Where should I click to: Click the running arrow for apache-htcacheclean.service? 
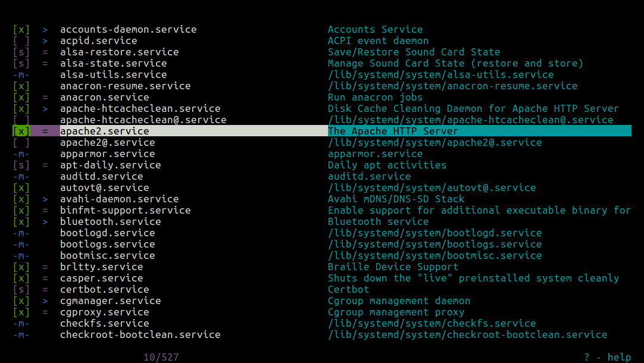(45, 108)
